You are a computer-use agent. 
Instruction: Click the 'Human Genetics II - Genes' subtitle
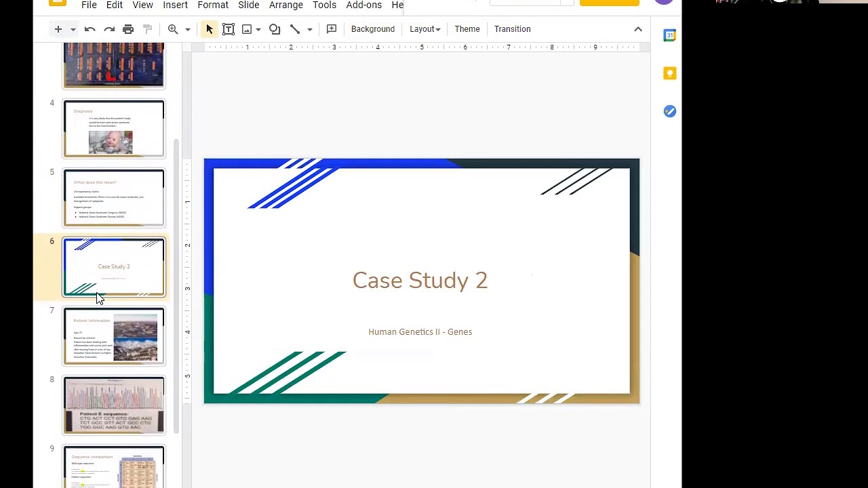tap(420, 332)
